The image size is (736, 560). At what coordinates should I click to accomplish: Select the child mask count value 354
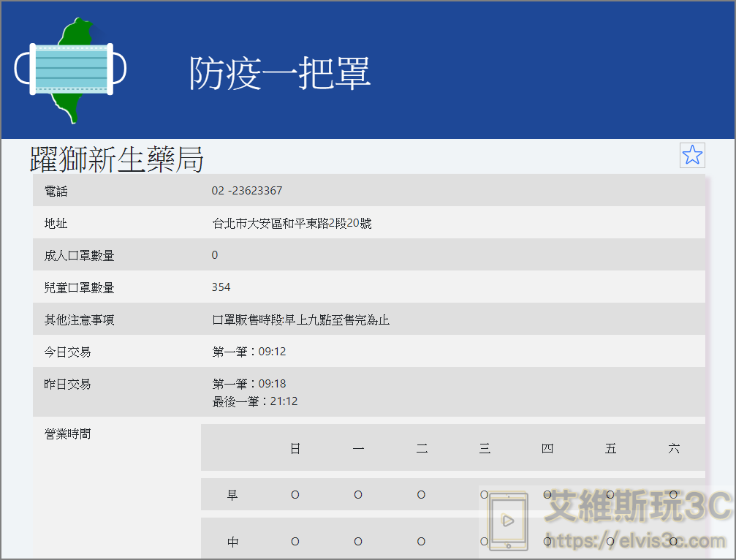(221, 287)
